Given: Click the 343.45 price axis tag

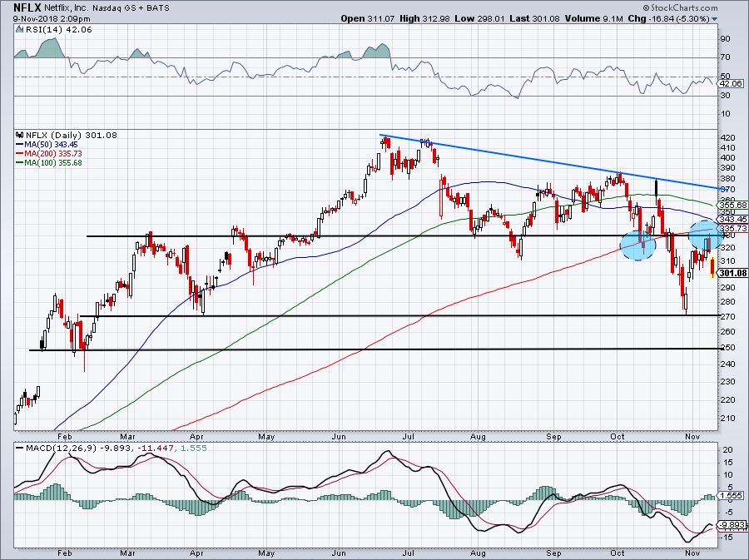Looking at the screenshot, I should pyautogui.click(x=732, y=219).
